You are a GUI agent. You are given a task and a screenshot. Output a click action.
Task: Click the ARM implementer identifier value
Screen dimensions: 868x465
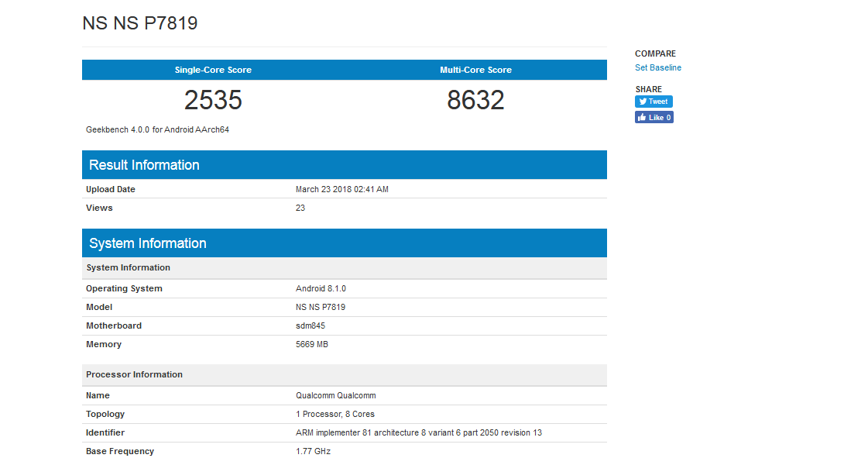(418, 433)
